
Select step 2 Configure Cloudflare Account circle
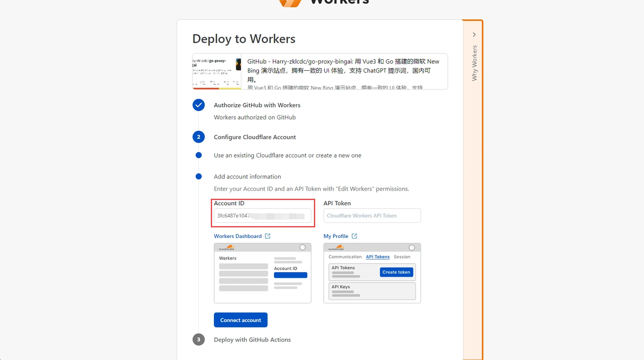(198, 137)
